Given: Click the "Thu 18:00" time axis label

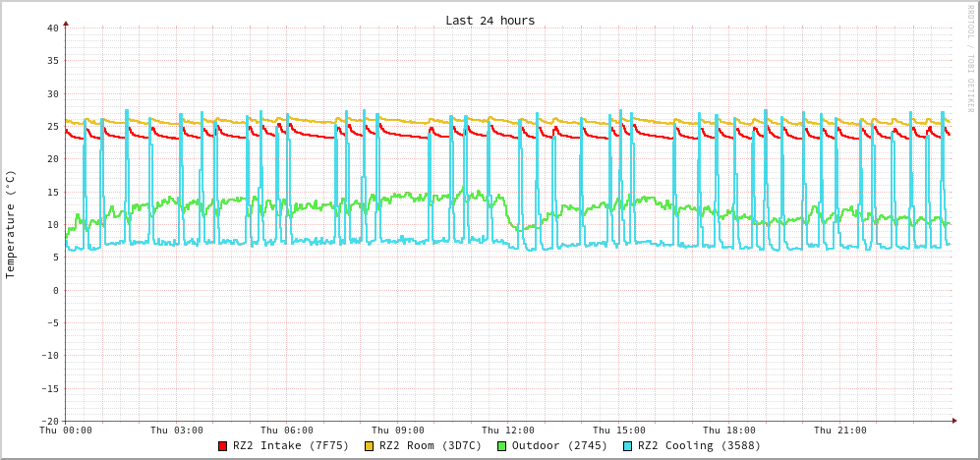Looking at the screenshot, I should click(x=729, y=430).
